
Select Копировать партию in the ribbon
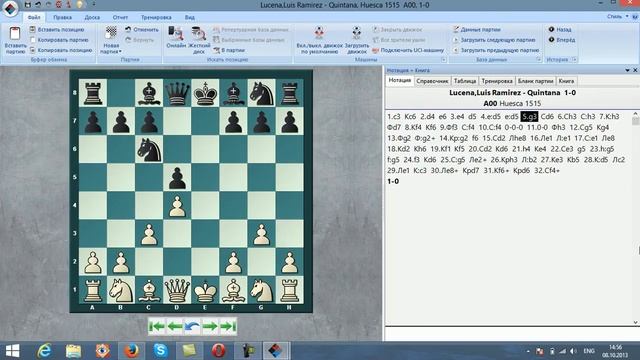(59, 40)
